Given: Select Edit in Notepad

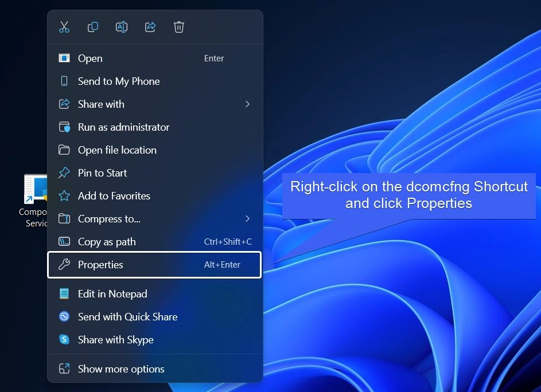Looking at the screenshot, I should coord(155,294).
